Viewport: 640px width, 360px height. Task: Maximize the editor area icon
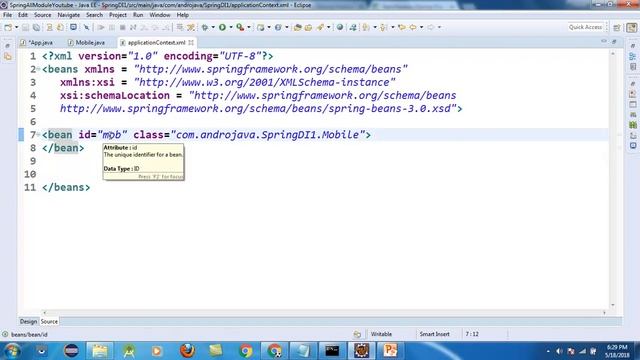pos(614,42)
